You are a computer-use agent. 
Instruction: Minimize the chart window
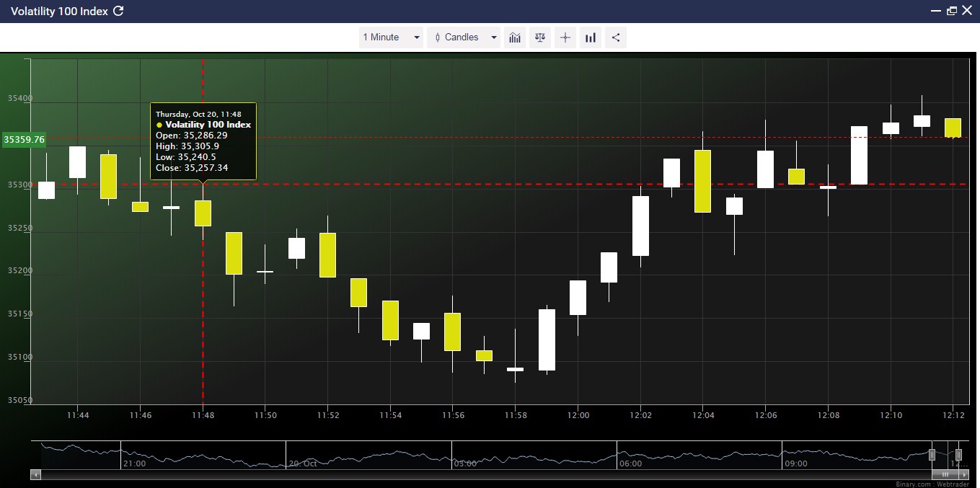(x=936, y=11)
